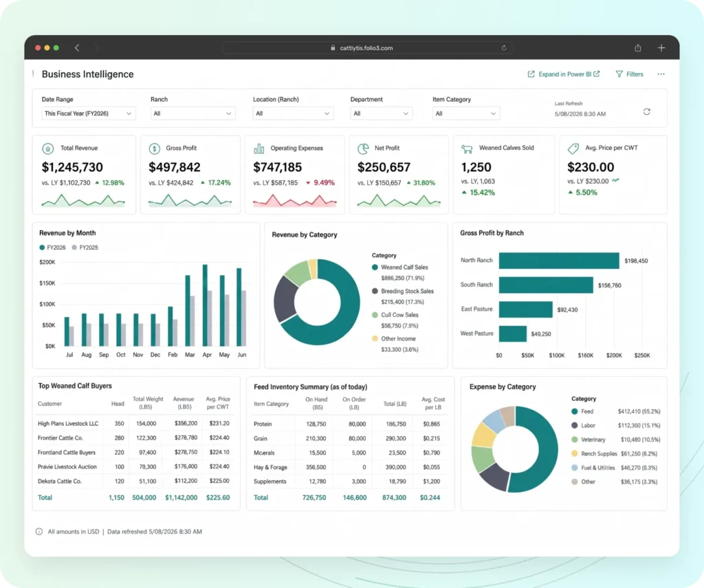Toggle Weaned Calf Sales legend entry
Screen dimensions: 704x588
[x=400, y=268]
